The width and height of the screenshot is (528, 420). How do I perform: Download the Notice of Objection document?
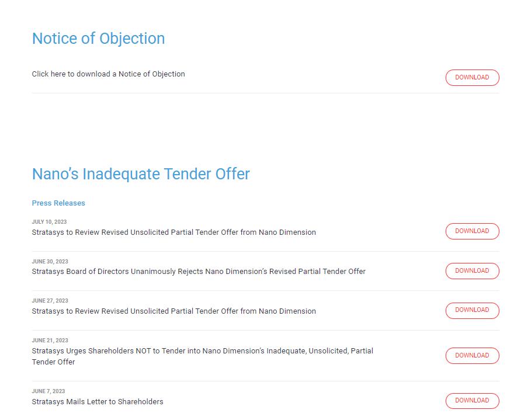tap(472, 78)
